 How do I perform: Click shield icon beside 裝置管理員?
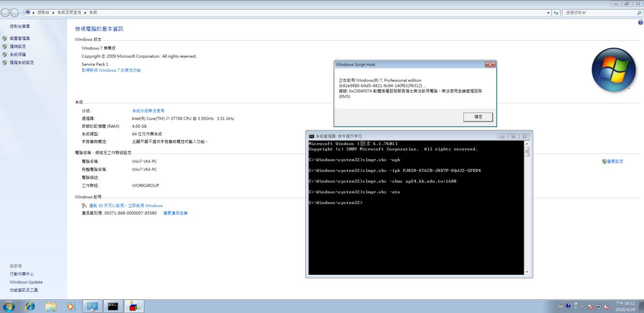[5, 38]
